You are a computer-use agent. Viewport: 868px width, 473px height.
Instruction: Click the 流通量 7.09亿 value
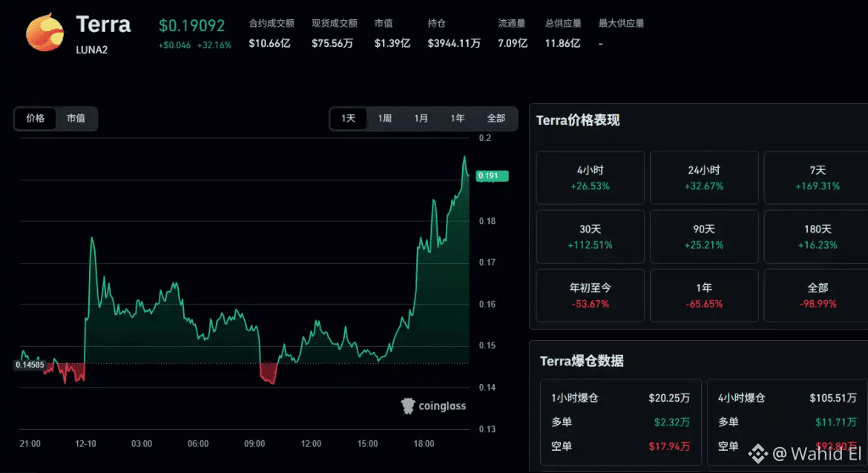click(513, 43)
